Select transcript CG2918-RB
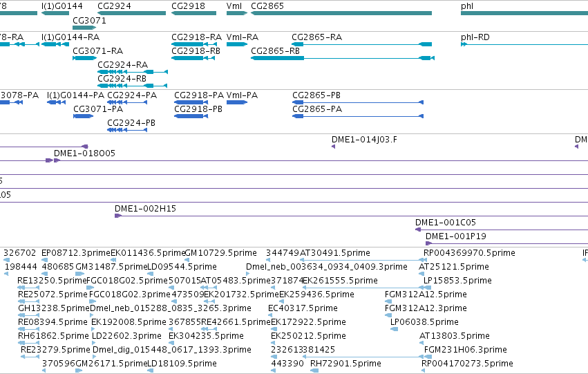Viewport: 588px width, 374px height. click(193, 58)
